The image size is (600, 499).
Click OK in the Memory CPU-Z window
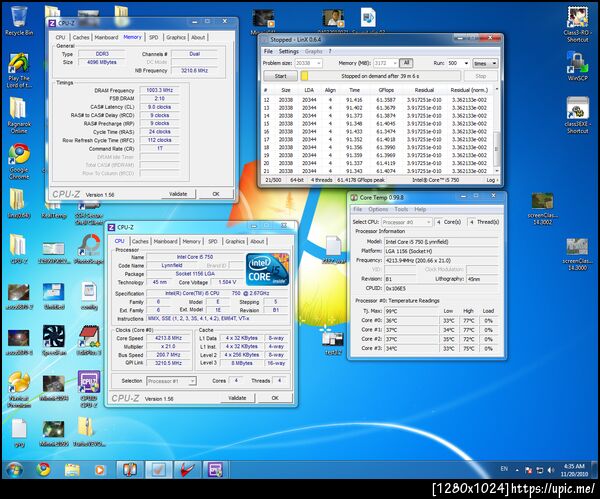[216, 194]
